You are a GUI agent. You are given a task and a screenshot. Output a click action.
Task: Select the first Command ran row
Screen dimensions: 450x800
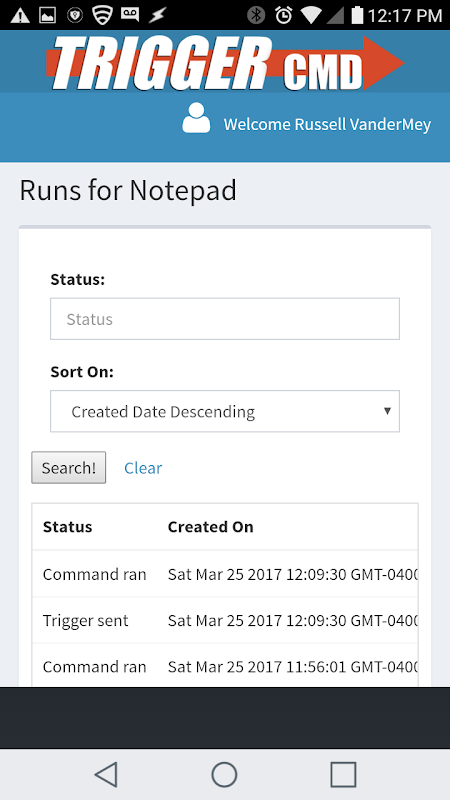[225, 574]
